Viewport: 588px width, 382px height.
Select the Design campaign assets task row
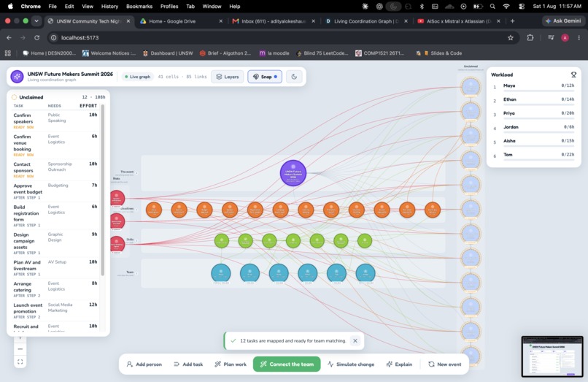tap(55, 243)
